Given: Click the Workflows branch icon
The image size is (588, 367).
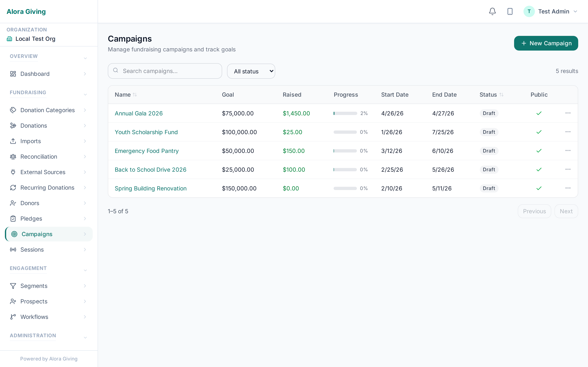Looking at the screenshot, I should [13, 317].
